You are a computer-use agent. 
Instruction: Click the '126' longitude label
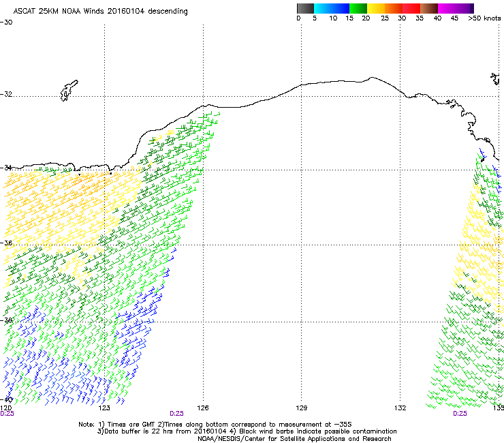pyautogui.click(x=203, y=408)
